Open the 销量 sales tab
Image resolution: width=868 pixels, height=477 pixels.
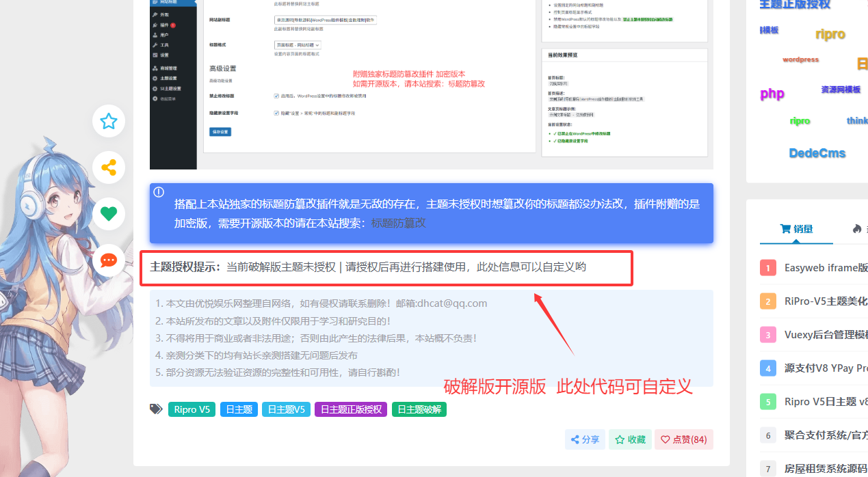[x=796, y=229]
